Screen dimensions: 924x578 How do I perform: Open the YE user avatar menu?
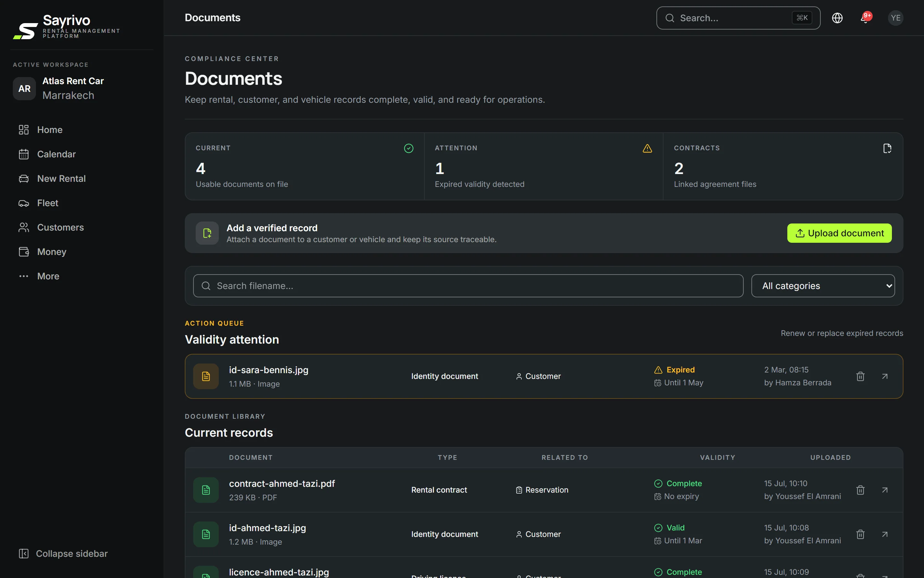(895, 18)
